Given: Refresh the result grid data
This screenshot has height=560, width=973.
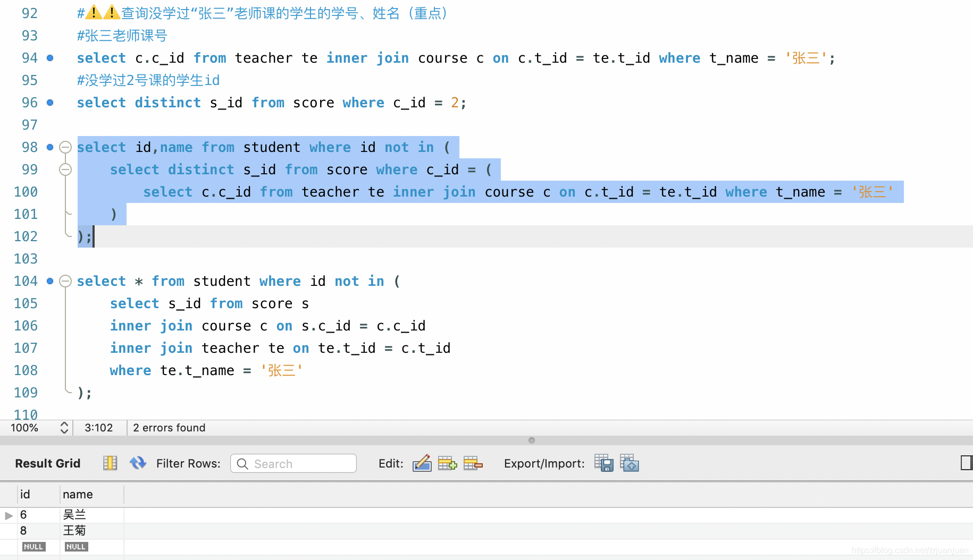Looking at the screenshot, I should pos(138,463).
